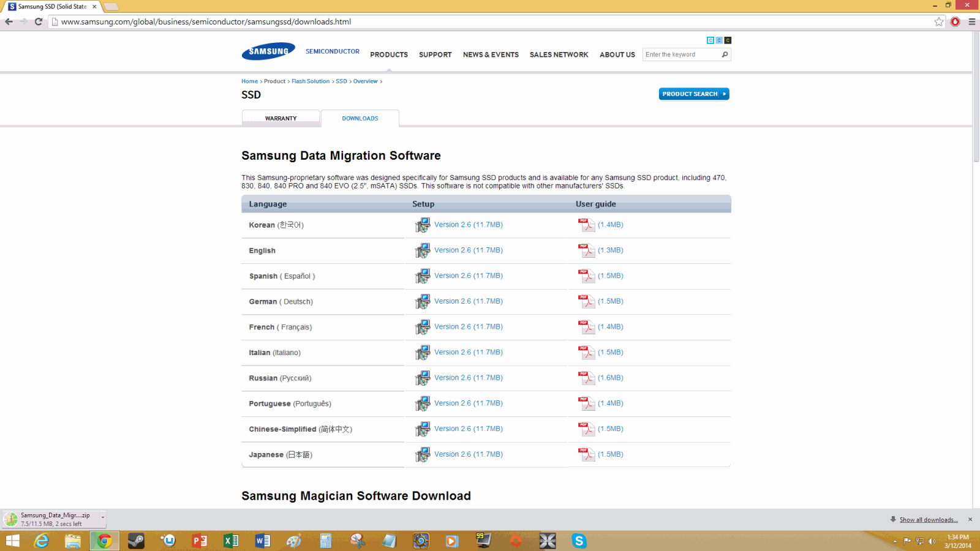
Task: Open the Japanese user guide PDF icon
Action: pyautogui.click(x=586, y=455)
